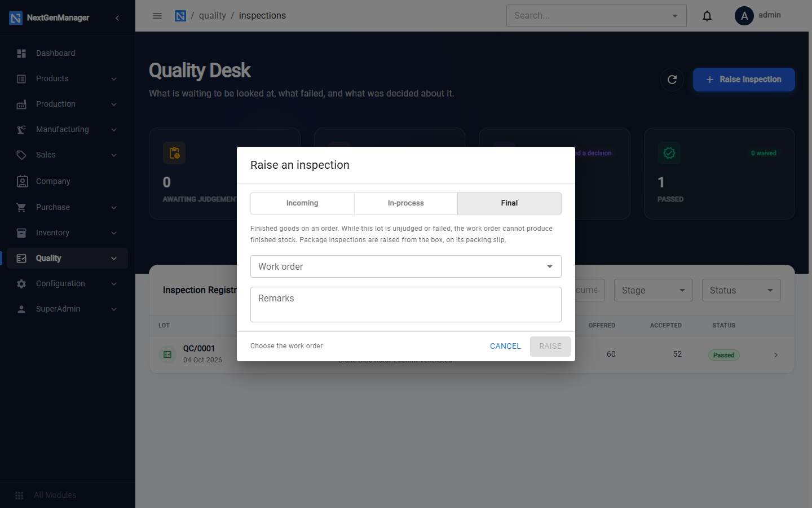The image size is (812, 508).
Task: Open the QC/0001 lot row arrow
Action: coord(776,355)
